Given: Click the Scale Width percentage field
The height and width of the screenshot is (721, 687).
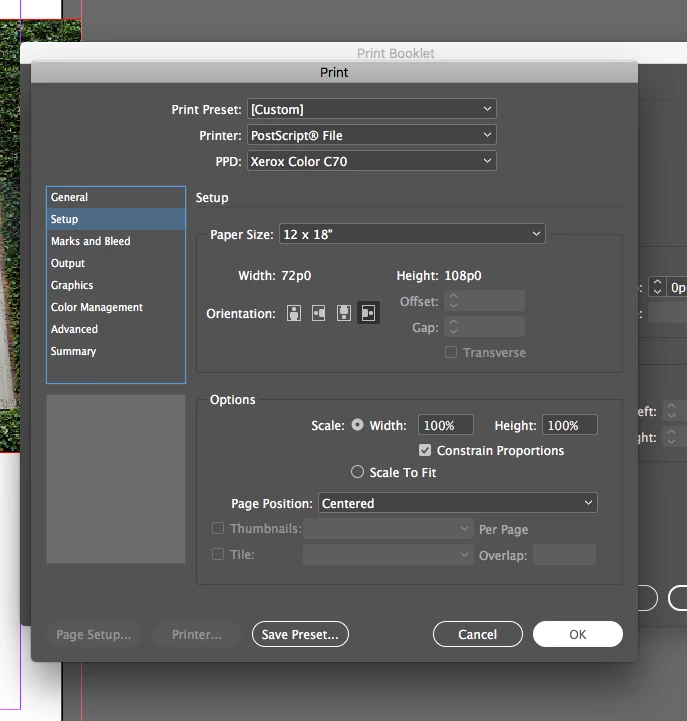Looking at the screenshot, I should click(446, 425).
